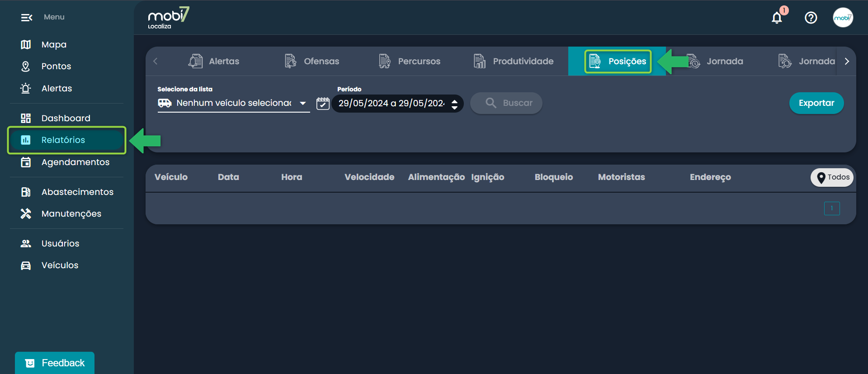Open the mobi7 user profile avatar

843,18
